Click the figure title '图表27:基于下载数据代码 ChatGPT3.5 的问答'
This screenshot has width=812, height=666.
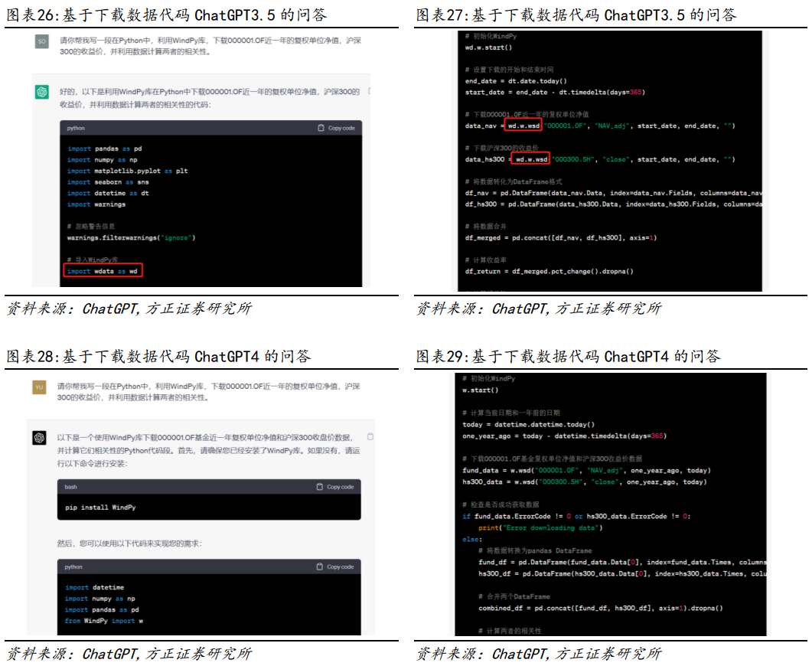tap(576, 15)
